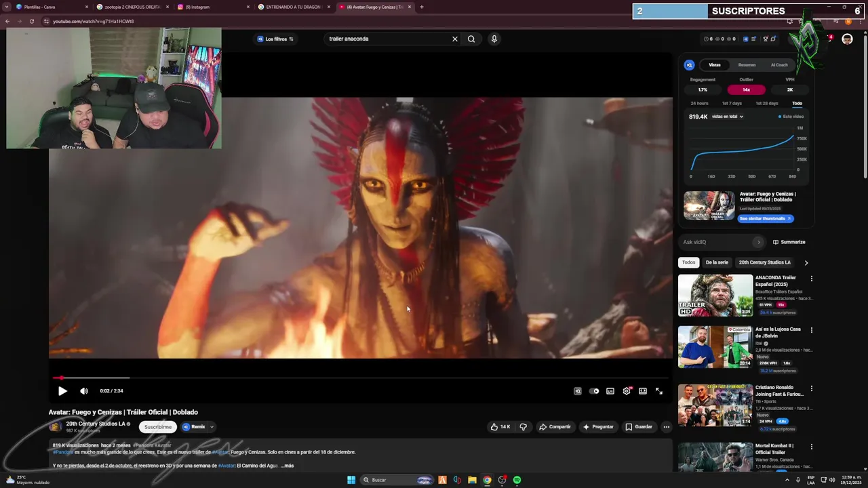Click the search magnifier button
Image resolution: width=868 pixels, height=488 pixels.
[471, 39]
